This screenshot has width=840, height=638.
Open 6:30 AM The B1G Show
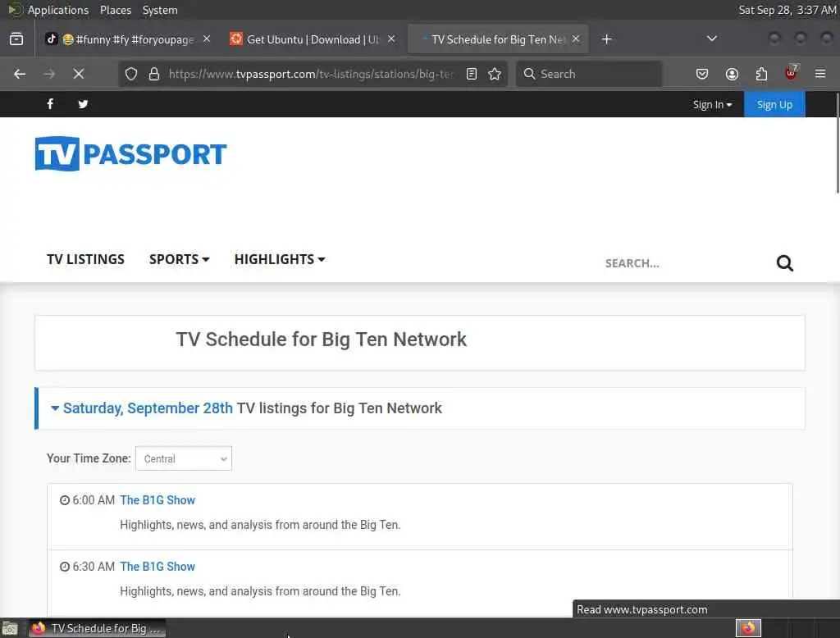[157, 566]
